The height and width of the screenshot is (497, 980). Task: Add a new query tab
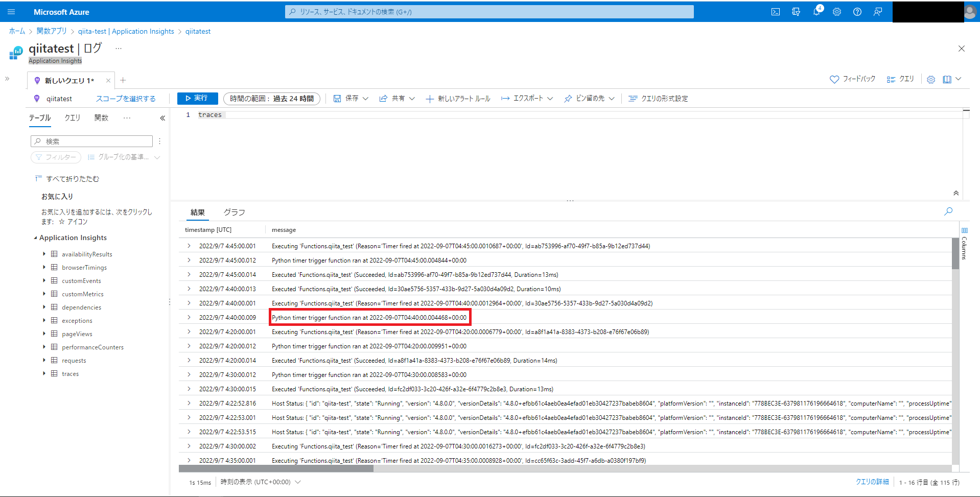123,80
